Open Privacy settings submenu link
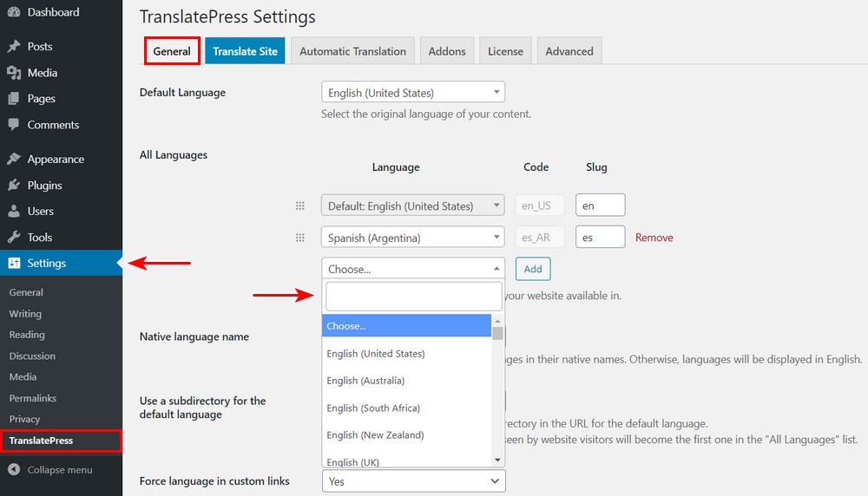Screen dimensions: 868x496 24,419
